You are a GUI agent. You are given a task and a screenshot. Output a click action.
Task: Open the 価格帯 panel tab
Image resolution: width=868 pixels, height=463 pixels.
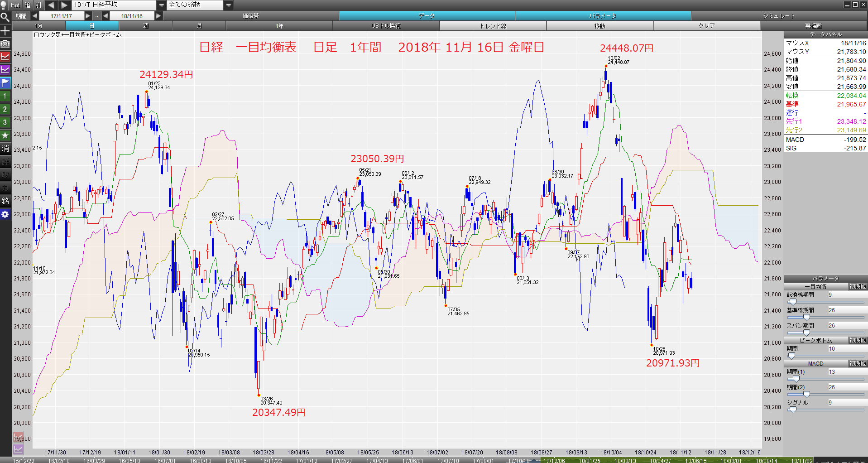pos(250,16)
